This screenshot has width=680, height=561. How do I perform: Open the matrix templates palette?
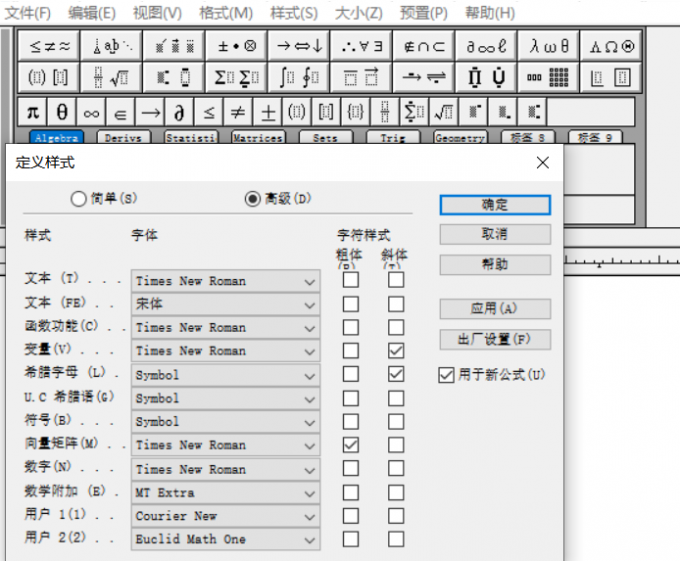click(x=549, y=77)
